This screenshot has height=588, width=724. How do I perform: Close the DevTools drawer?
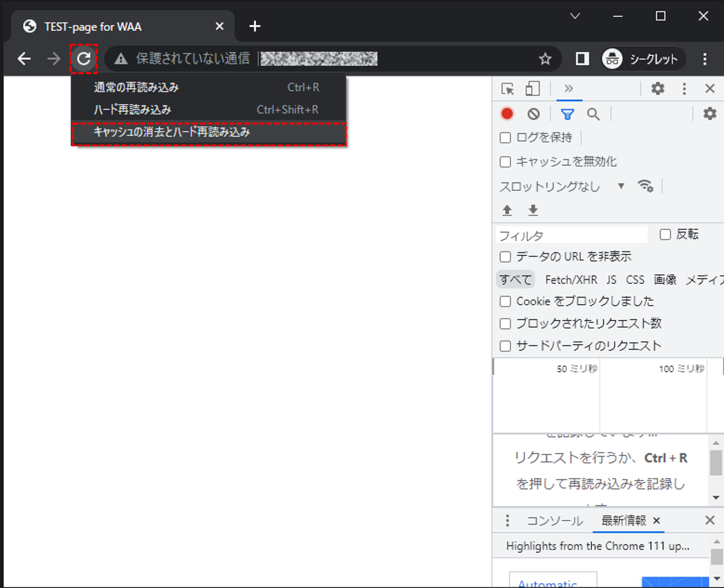710,520
